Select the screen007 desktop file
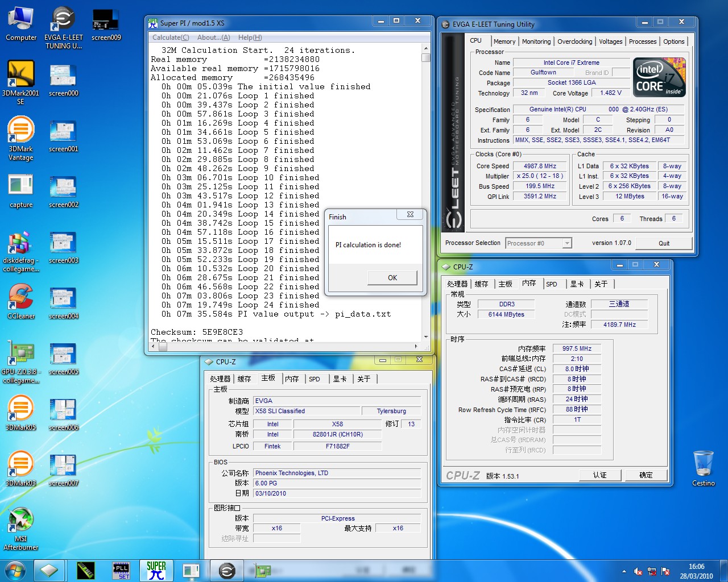 point(63,470)
